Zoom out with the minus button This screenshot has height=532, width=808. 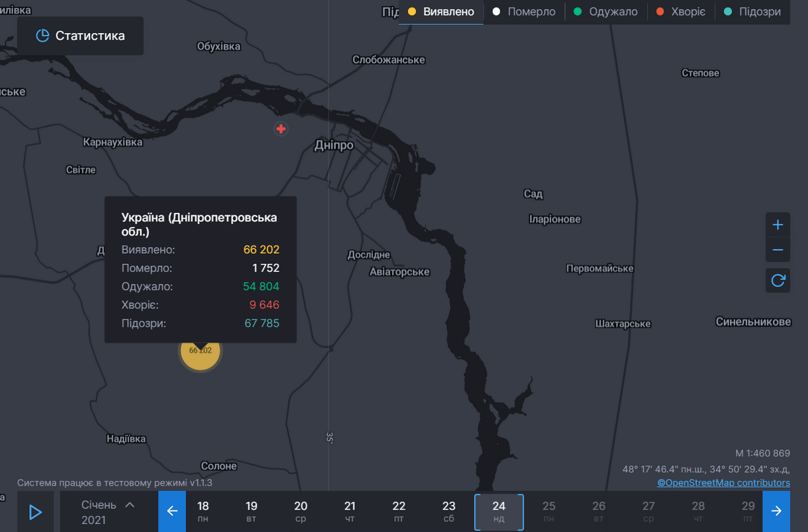778,250
